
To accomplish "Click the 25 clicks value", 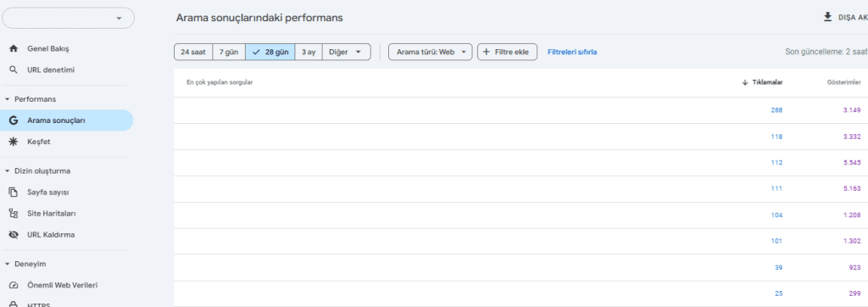I will 779,293.
